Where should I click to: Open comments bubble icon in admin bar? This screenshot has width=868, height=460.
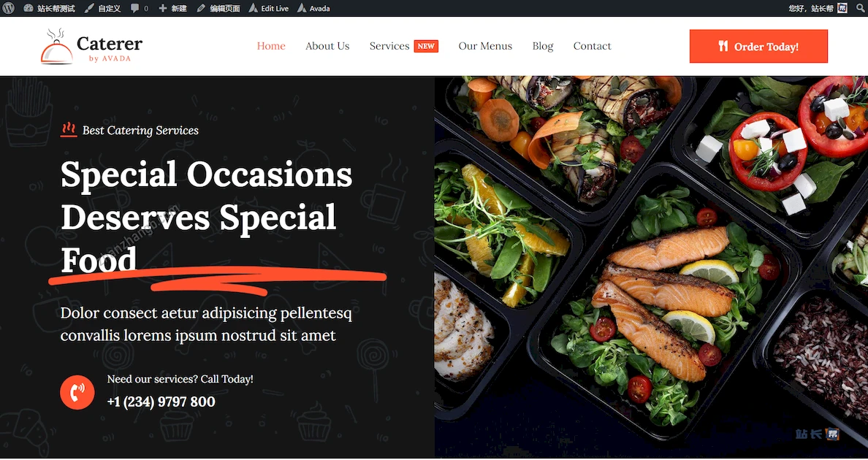coord(135,8)
